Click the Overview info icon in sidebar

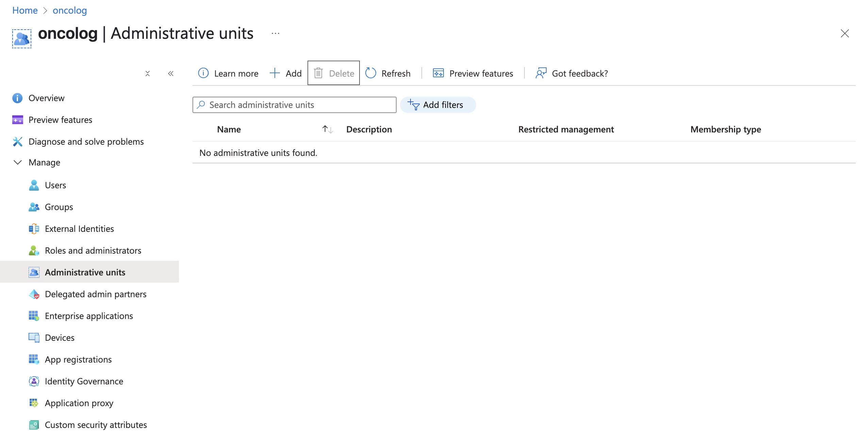tap(17, 98)
